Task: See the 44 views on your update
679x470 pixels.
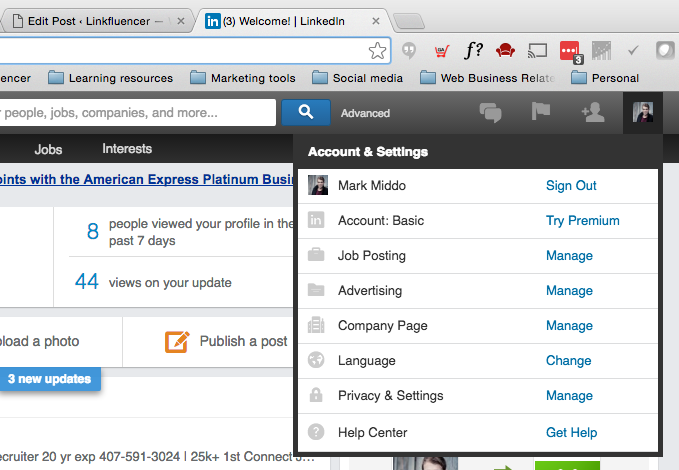Action: coord(153,282)
